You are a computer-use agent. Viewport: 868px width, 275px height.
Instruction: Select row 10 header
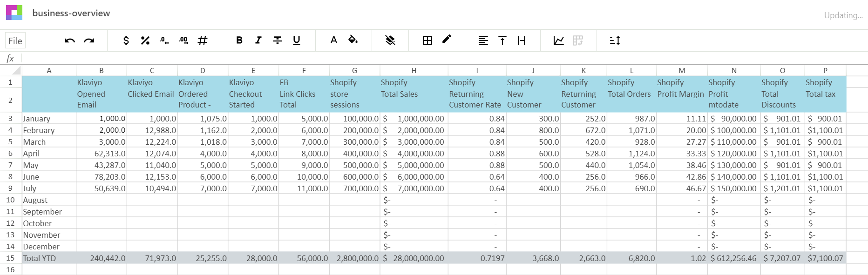11,200
